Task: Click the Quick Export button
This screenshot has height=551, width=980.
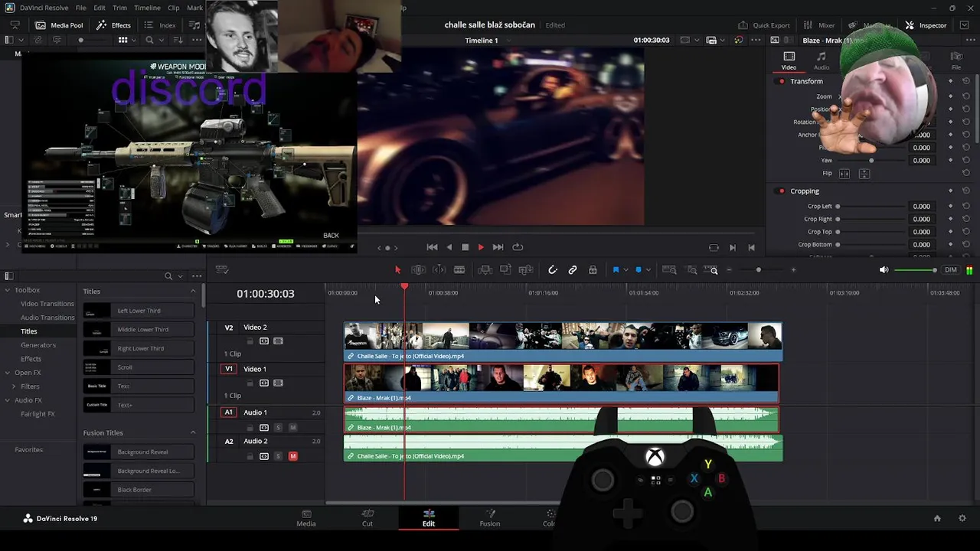Action: [763, 25]
